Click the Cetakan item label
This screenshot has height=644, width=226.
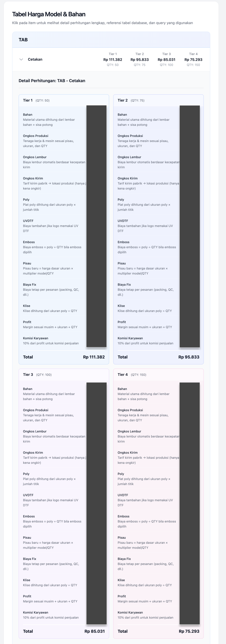click(35, 59)
